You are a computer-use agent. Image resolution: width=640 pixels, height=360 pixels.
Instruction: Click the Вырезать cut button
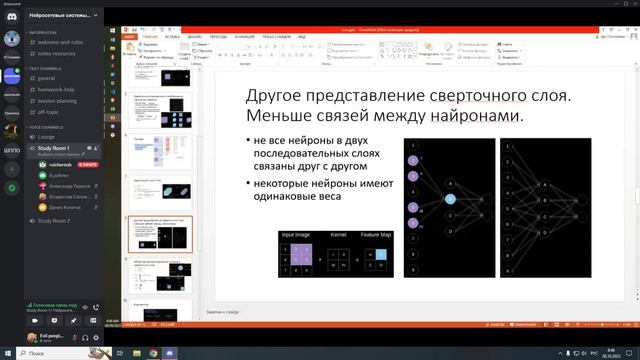tap(148, 44)
